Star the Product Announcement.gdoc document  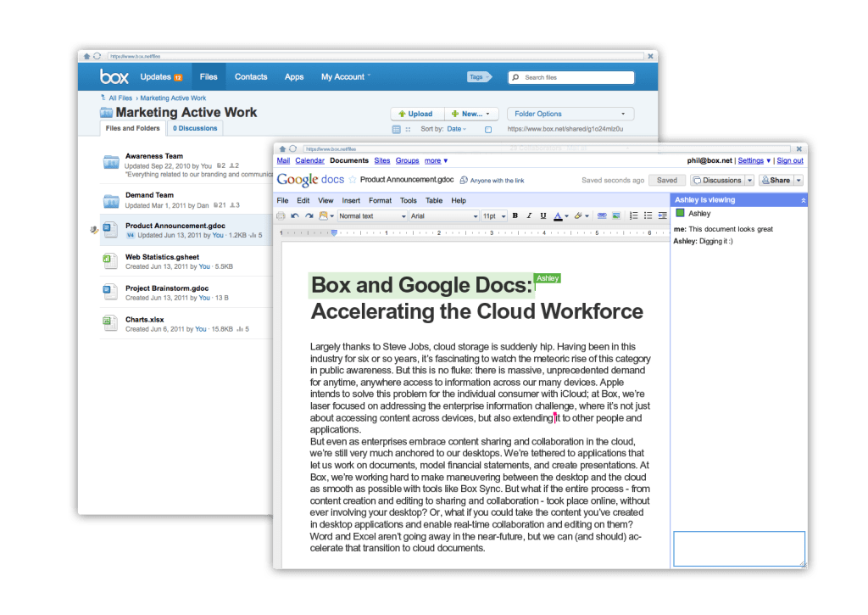click(352, 180)
